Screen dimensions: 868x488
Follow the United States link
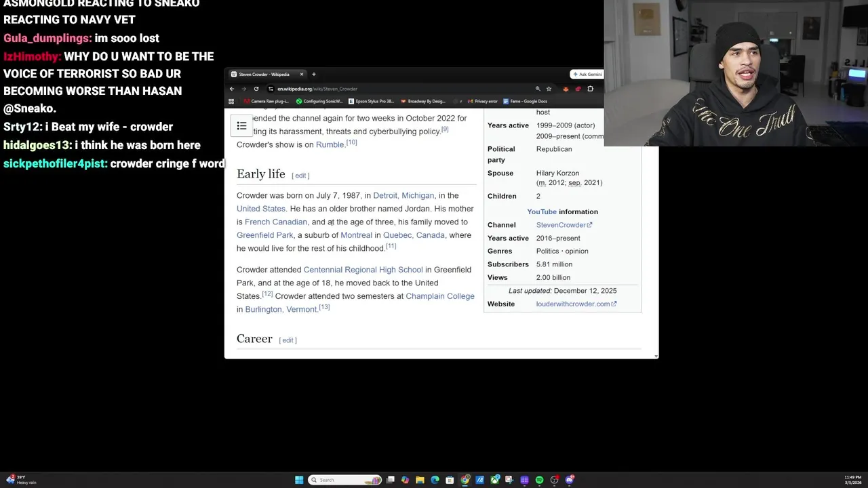pyautogui.click(x=261, y=209)
